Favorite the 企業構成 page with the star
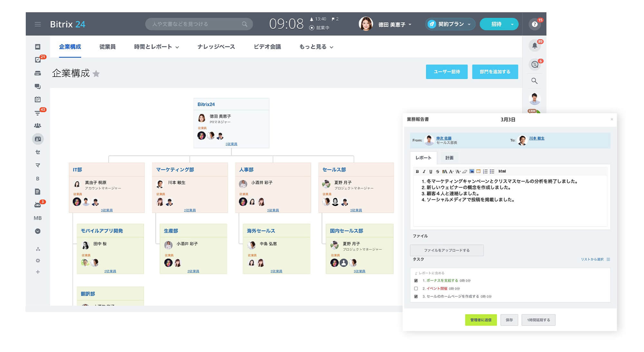 96,74
